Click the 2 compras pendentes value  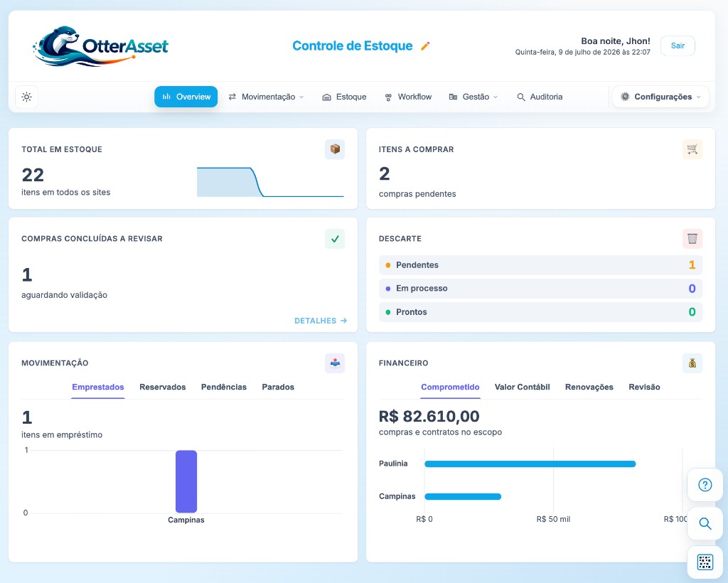coord(385,173)
